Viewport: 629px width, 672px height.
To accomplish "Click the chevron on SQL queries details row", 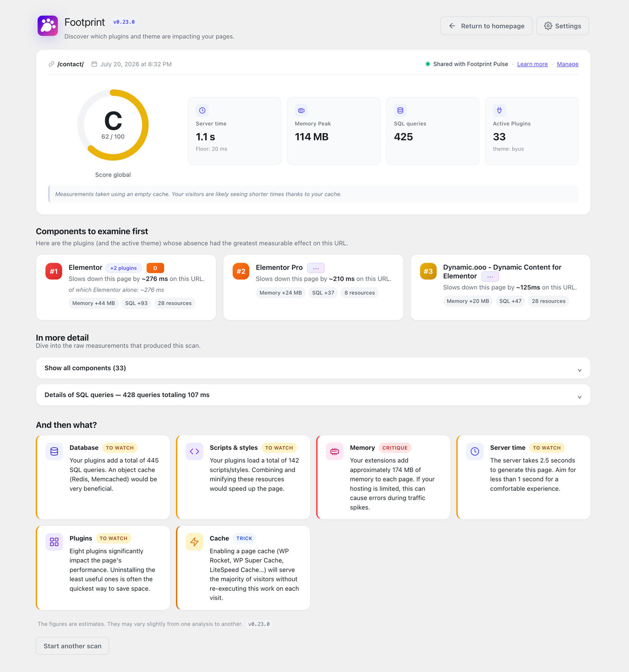I will click(579, 397).
